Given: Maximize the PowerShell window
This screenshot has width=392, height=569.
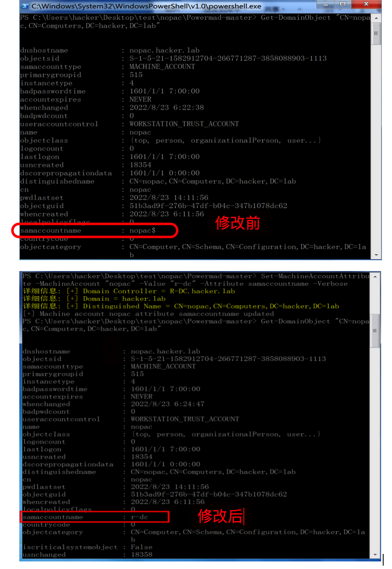Looking at the screenshot, I should click(342, 4).
